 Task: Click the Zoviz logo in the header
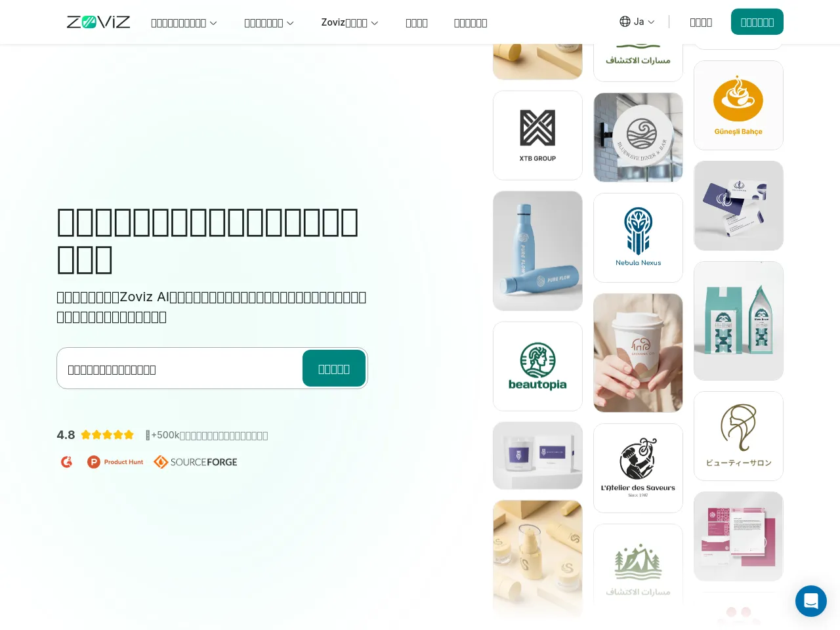pos(98,22)
